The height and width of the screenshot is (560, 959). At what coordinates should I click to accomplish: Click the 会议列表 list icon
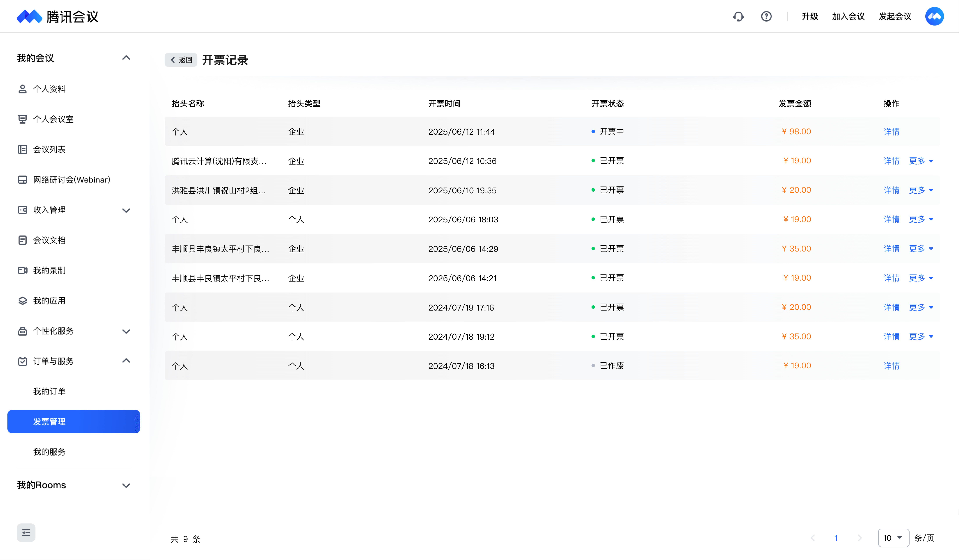[x=22, y=149]
